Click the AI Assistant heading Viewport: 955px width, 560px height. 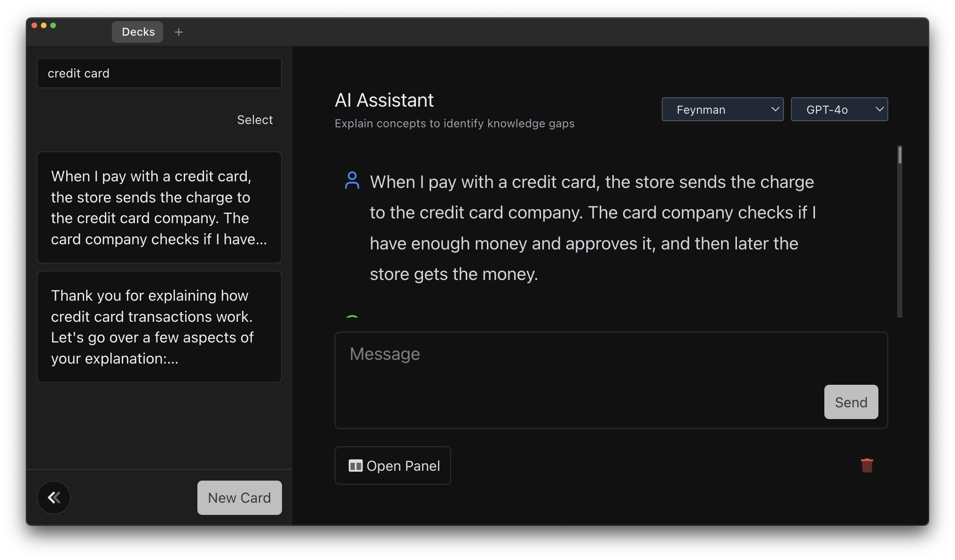point(384,100)
